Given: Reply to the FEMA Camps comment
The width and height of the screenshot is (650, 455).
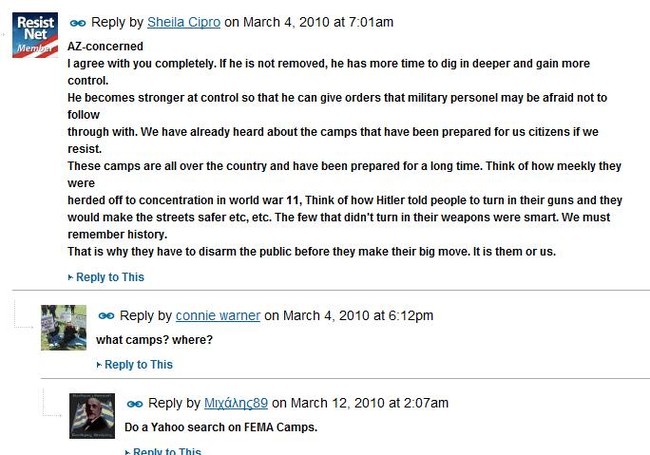Looking at the screenshot, I should tap(167, 451).
